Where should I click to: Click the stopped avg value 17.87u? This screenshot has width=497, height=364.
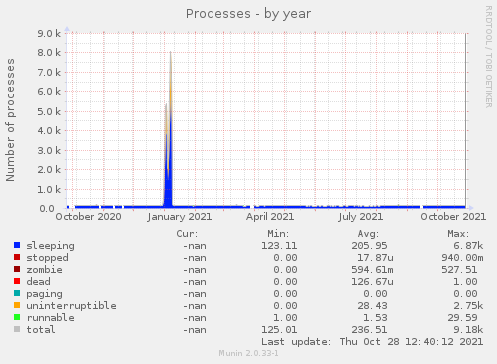click(375, 258)
